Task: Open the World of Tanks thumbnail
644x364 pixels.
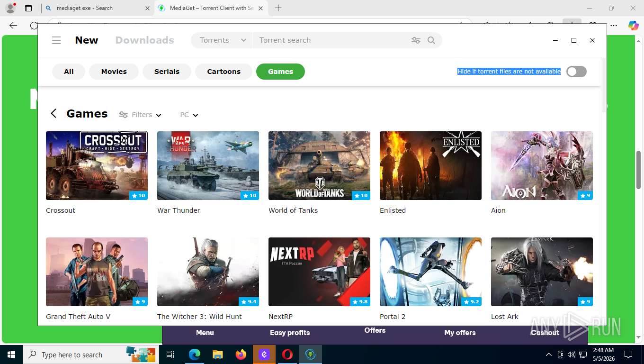Action: pyautogui.click(x=319, y=165)
